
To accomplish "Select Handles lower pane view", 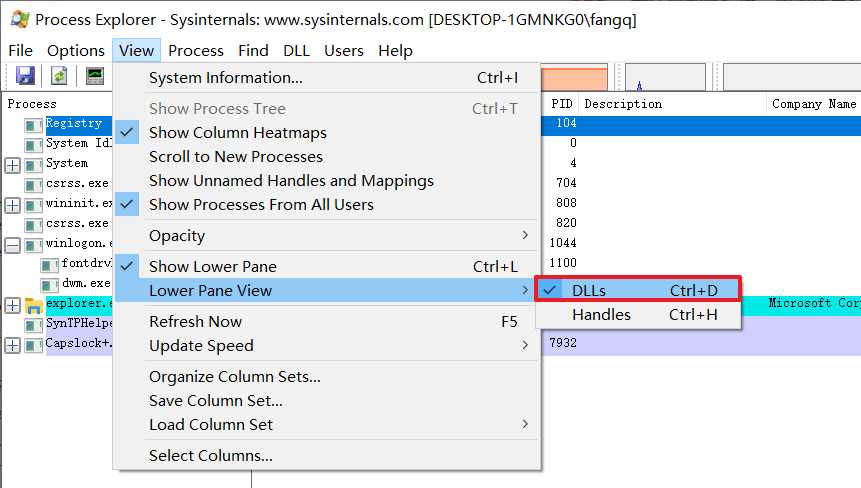I will pos(638,315).
